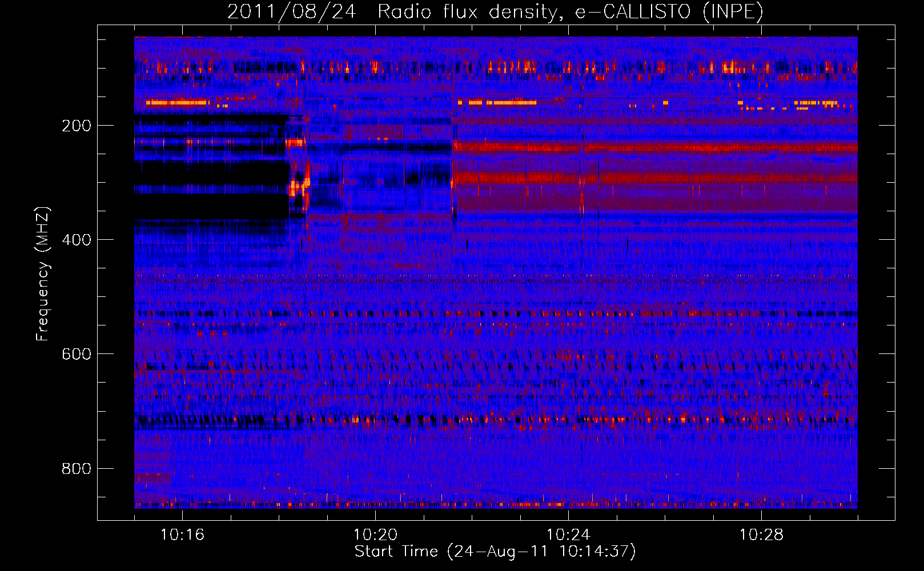Click the 600 frequency tick label

point(77,354)
